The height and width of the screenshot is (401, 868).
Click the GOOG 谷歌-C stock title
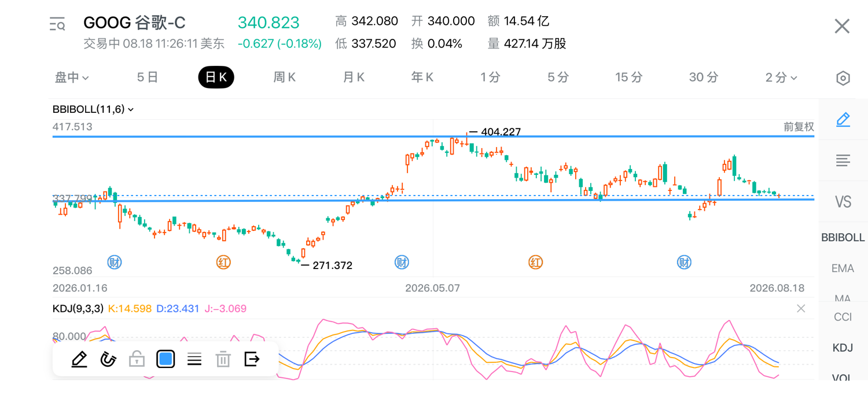pyautogui.click(x=134, y=23)
